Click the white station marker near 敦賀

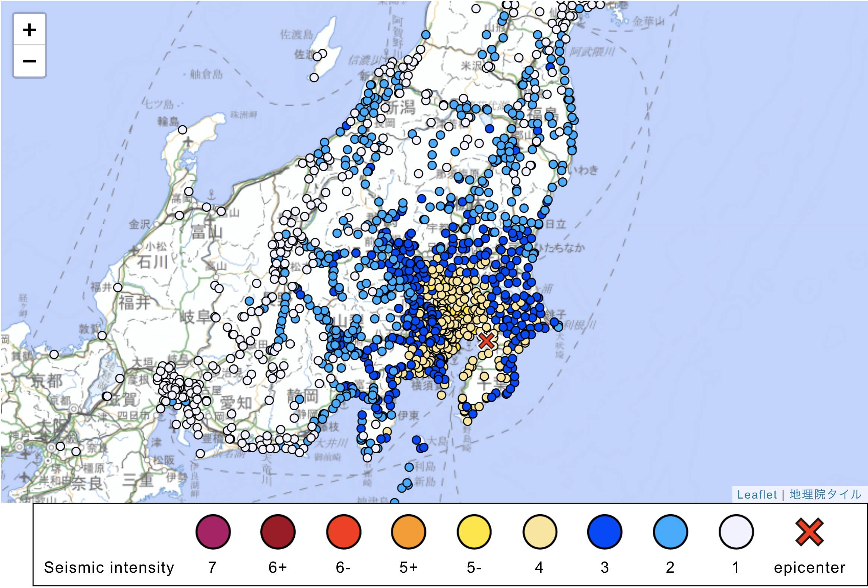click(102, 335)
